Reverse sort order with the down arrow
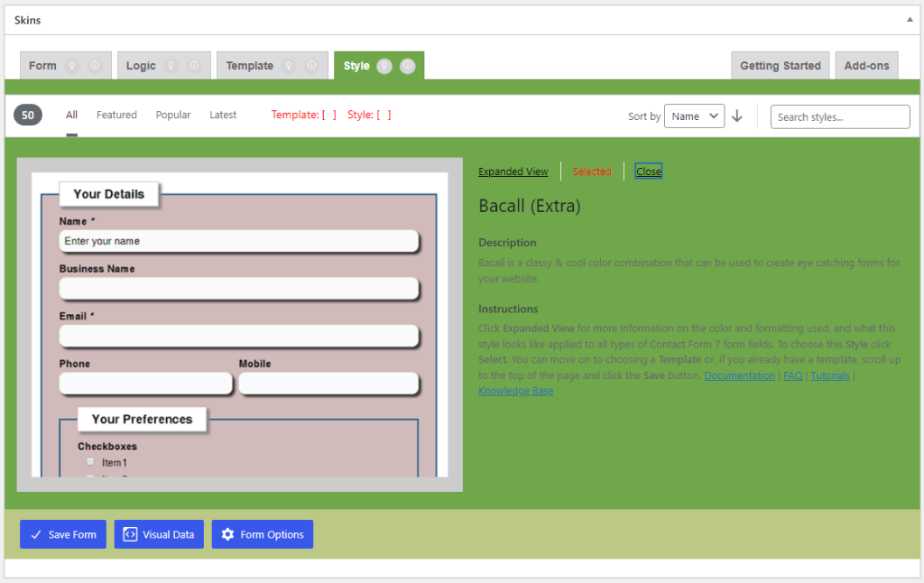 coord(737,116)
